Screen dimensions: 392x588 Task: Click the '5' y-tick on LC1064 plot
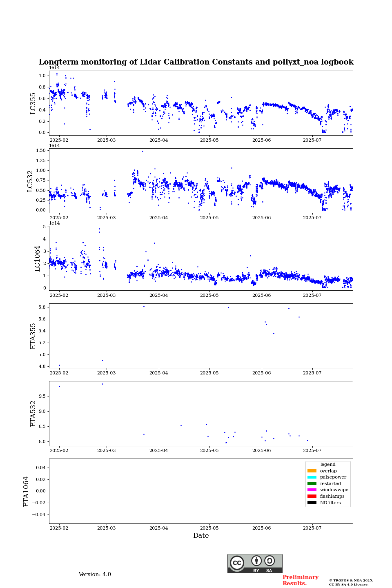click(44, 227)
